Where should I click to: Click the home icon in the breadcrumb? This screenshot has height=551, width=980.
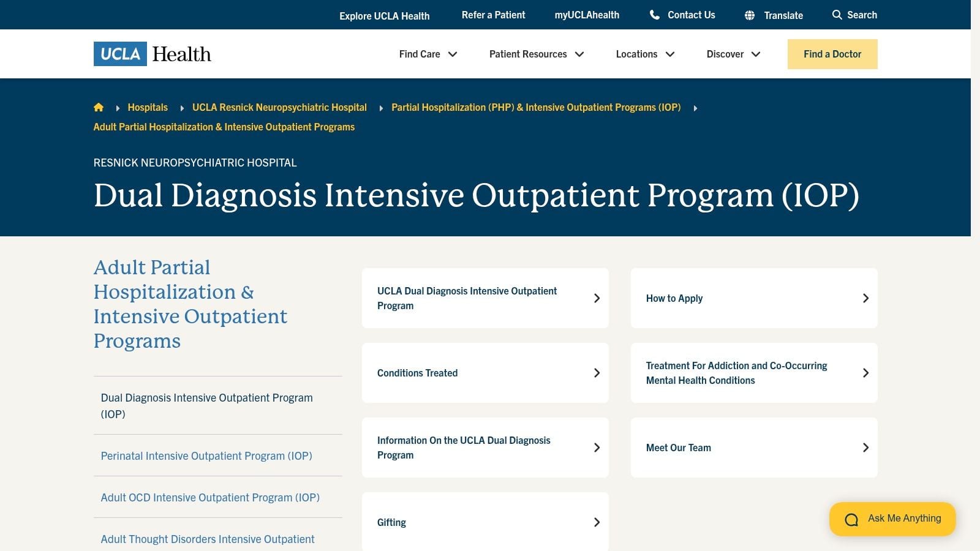[x=99, y=108]
